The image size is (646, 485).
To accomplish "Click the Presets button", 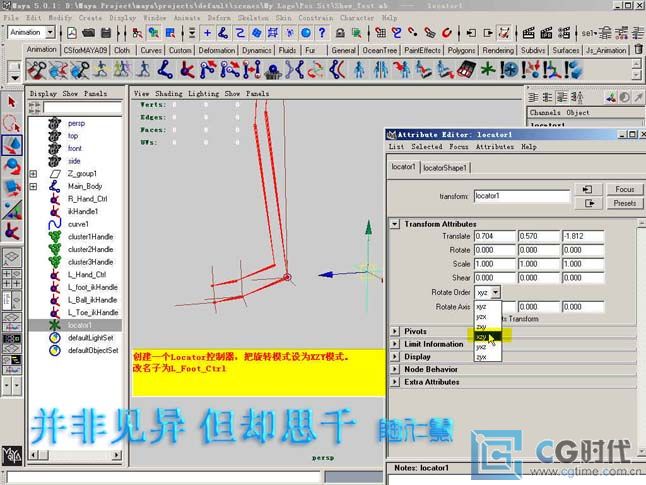I will (625, 203).
